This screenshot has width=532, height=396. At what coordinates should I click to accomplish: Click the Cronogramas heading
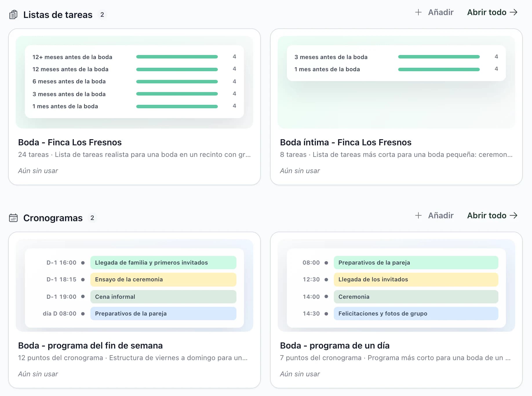pos(53,218)
